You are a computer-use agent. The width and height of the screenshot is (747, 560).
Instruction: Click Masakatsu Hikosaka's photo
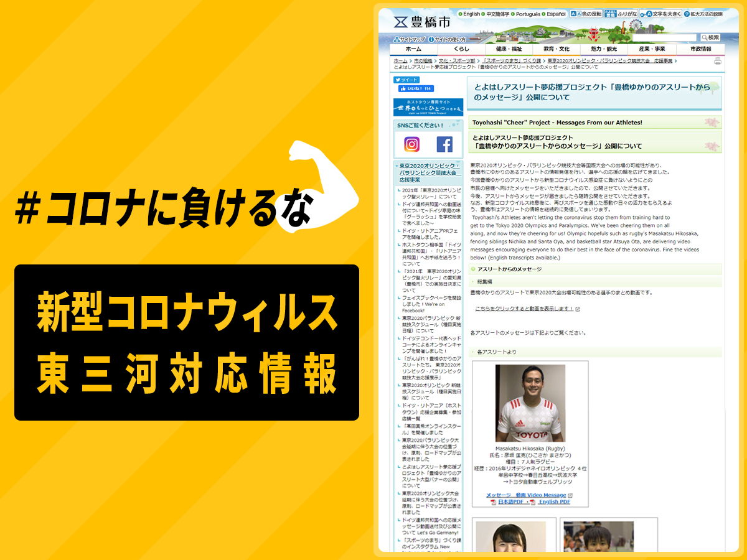(530, 403)
